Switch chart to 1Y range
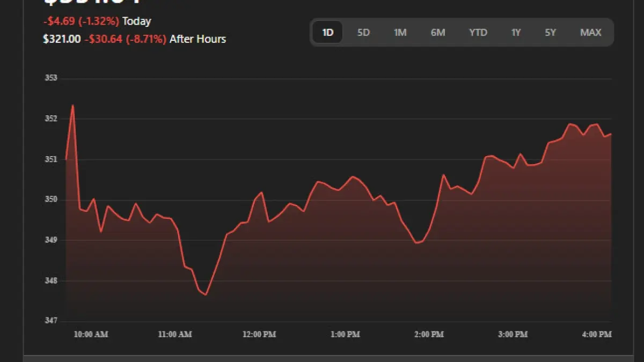644x362 pixels. [516, 33]
